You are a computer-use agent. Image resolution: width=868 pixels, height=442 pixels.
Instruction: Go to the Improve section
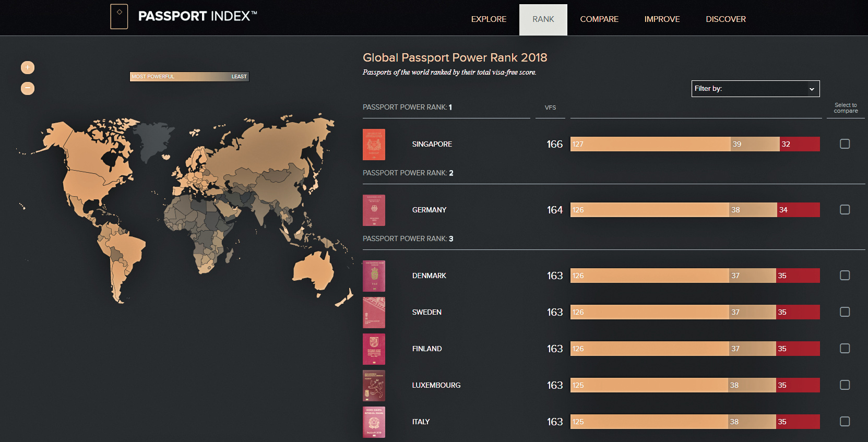coord(662,19)
